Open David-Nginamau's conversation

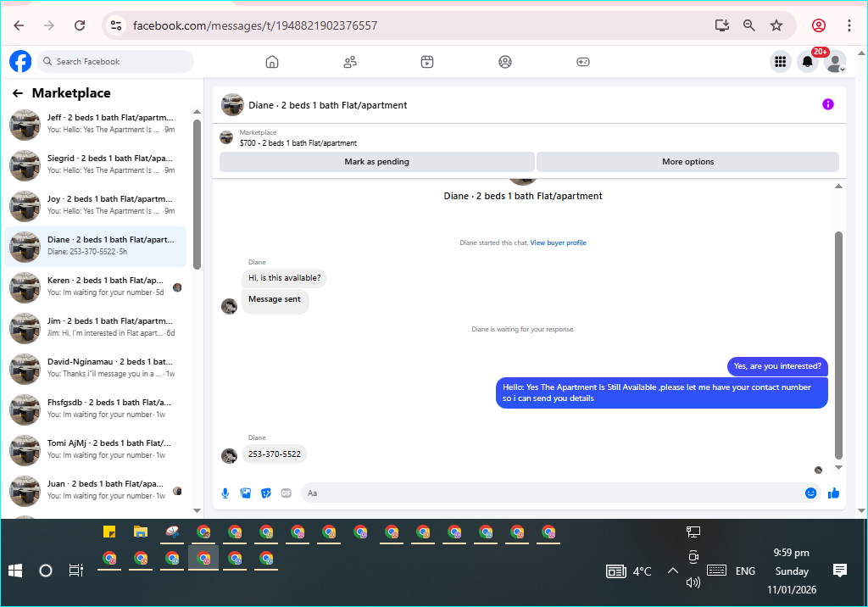(x=95, y=368)
